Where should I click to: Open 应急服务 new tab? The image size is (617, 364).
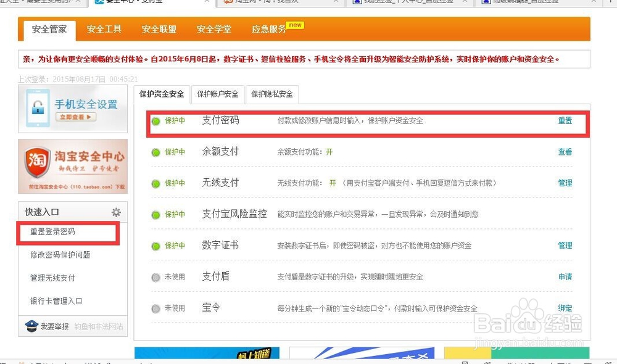[278, 28]
